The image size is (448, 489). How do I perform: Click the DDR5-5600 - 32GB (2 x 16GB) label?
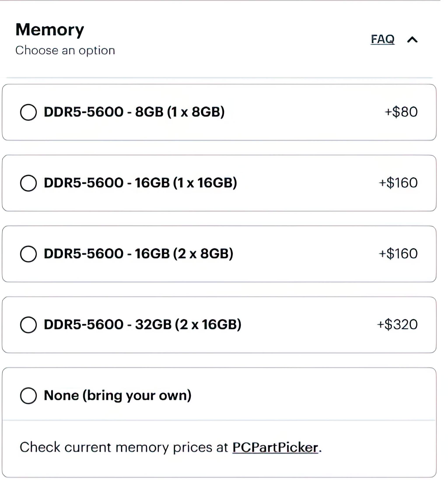143,325
